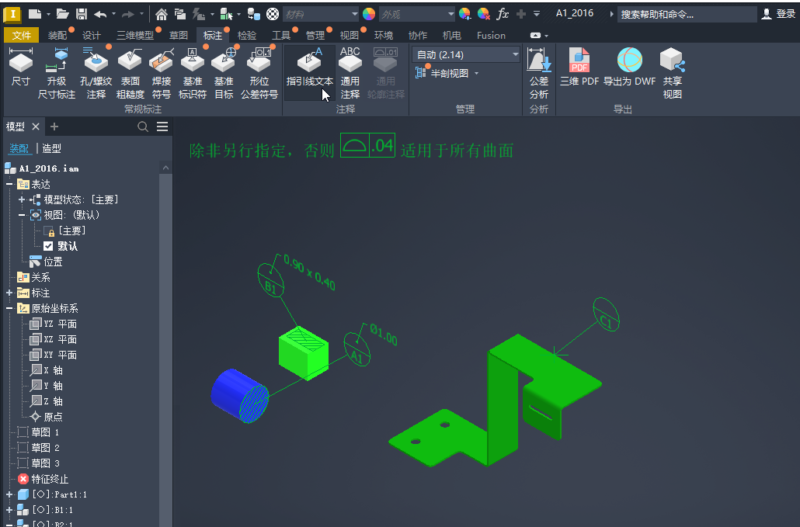The height and width of the screenshot is (527, 800).
Task: Expand the 模型状态: [主要] node
Action: 21,199
